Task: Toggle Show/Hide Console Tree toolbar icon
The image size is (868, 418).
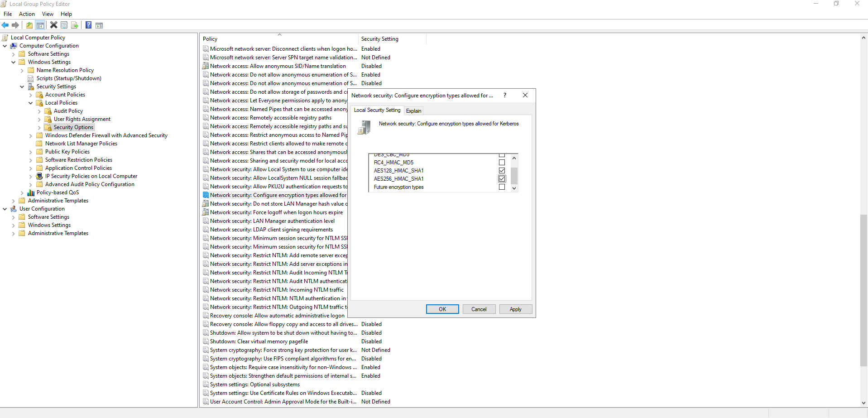Action: tap(40, 25)
